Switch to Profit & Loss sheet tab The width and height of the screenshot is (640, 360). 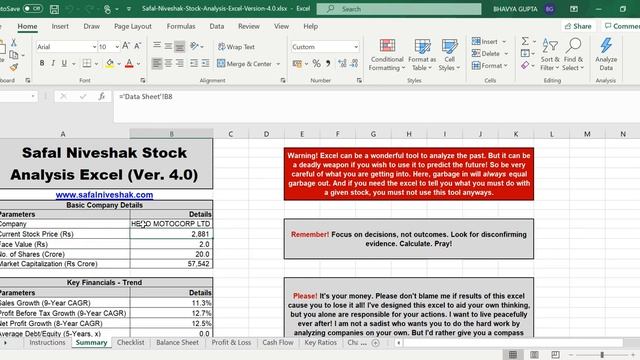tap(231, 342)
